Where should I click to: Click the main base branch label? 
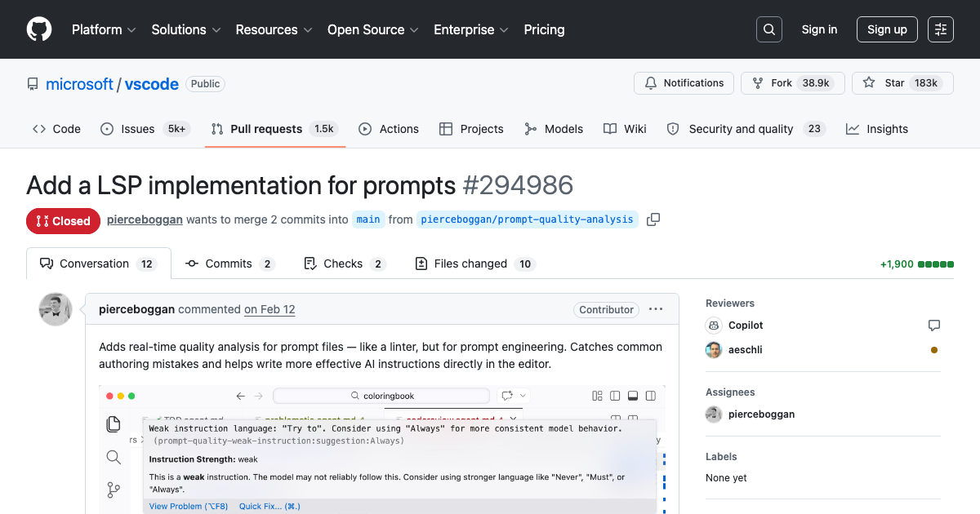[x=368, y=219]
